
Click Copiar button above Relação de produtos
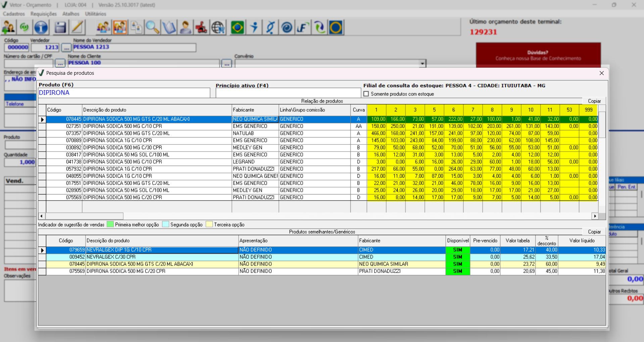coord(594,101)
